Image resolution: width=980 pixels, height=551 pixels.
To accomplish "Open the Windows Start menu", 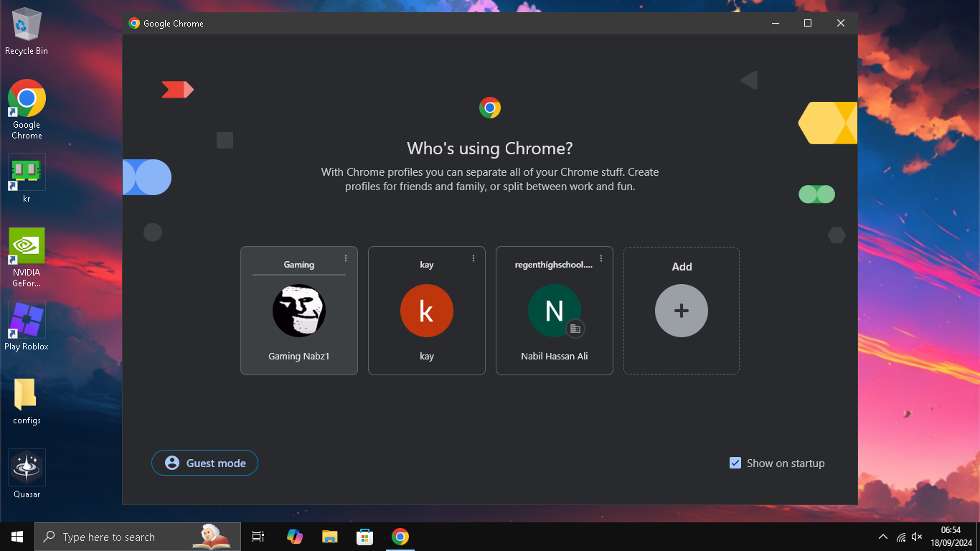I will coord(17,537).
